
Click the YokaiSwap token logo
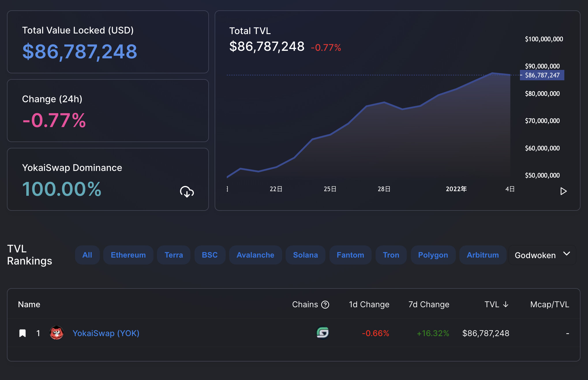[x=57, y=333]
